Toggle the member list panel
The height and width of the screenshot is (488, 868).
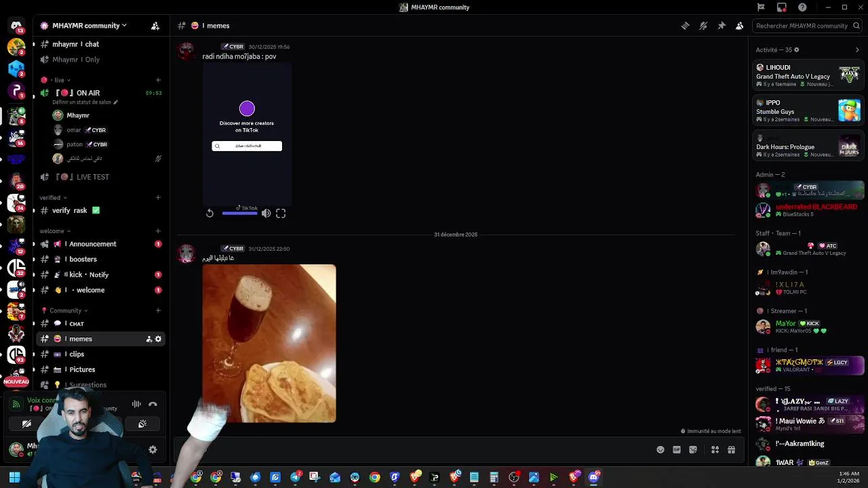(x=739, y=26)
